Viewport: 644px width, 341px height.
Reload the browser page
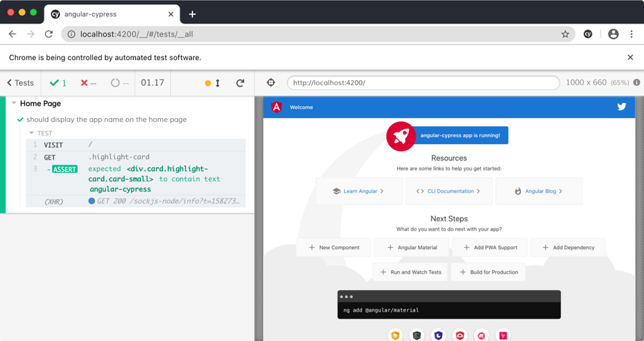click(49, 34)
